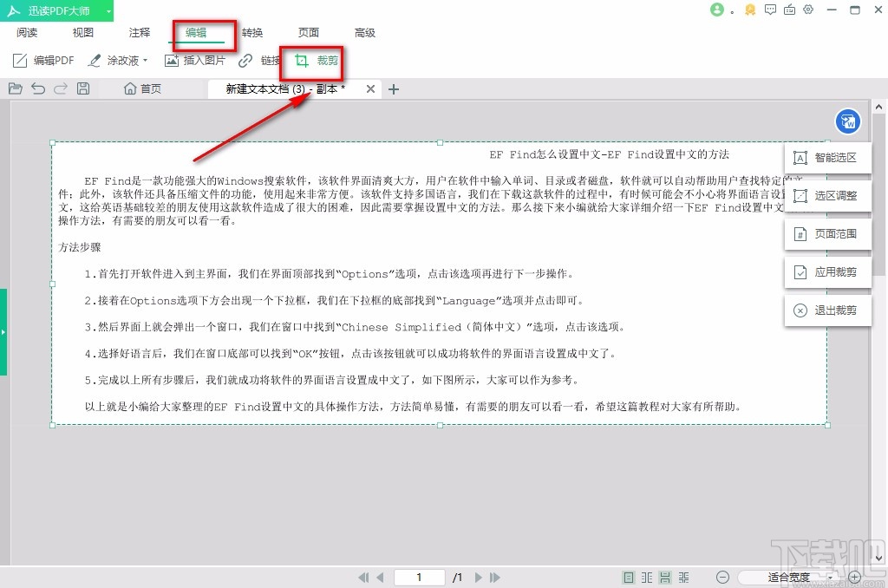
Task: Close the 新建文本文档 (3) - 副本 tab
Action: coord(370,89)
